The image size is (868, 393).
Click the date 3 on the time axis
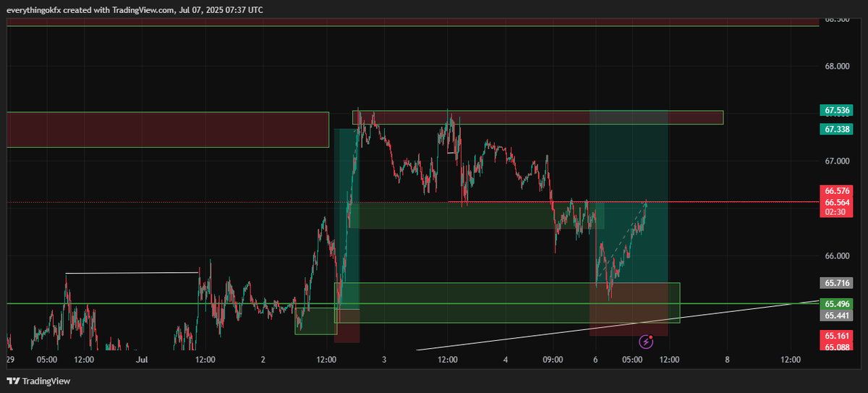click(384, 359)
